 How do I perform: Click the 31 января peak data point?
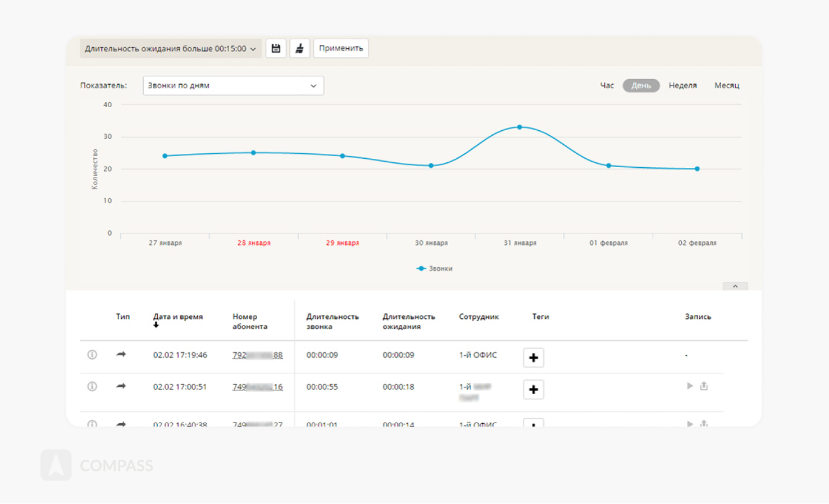520,127
